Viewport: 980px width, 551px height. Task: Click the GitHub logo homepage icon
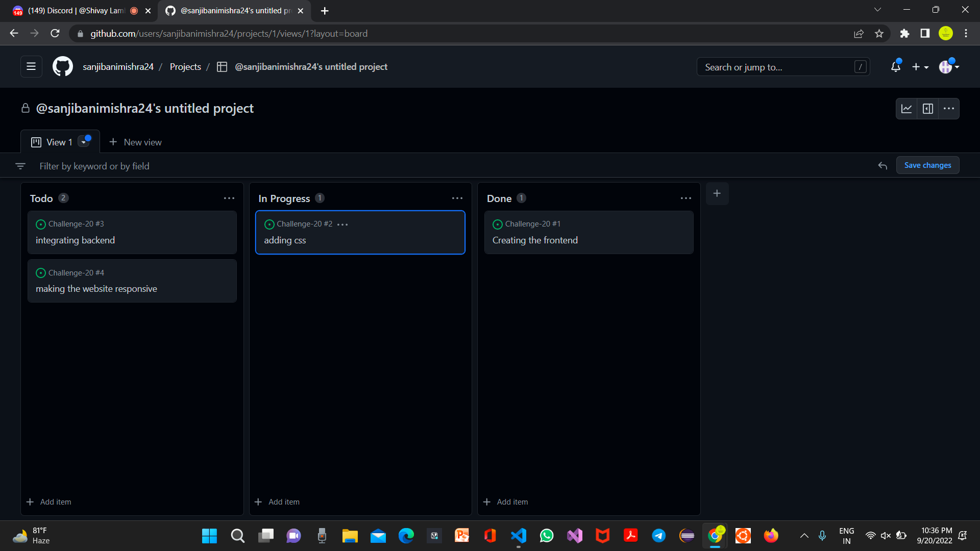coord(63,67)
